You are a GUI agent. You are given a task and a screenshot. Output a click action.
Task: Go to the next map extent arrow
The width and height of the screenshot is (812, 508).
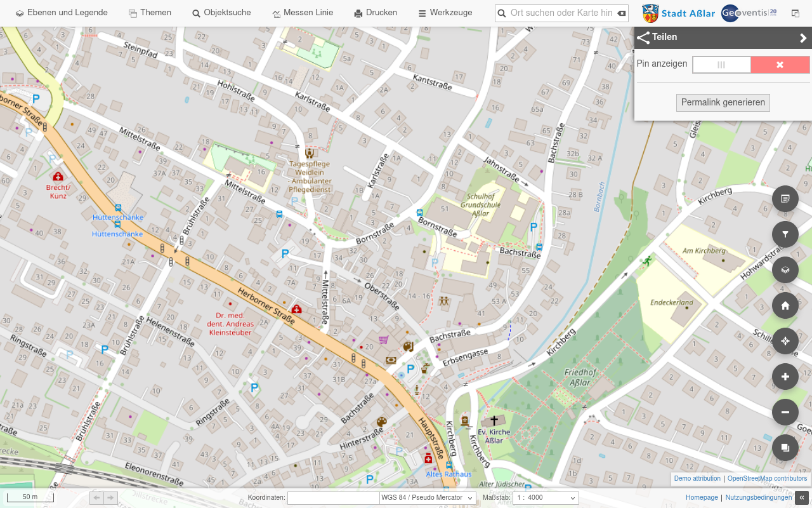click(111, 498)
